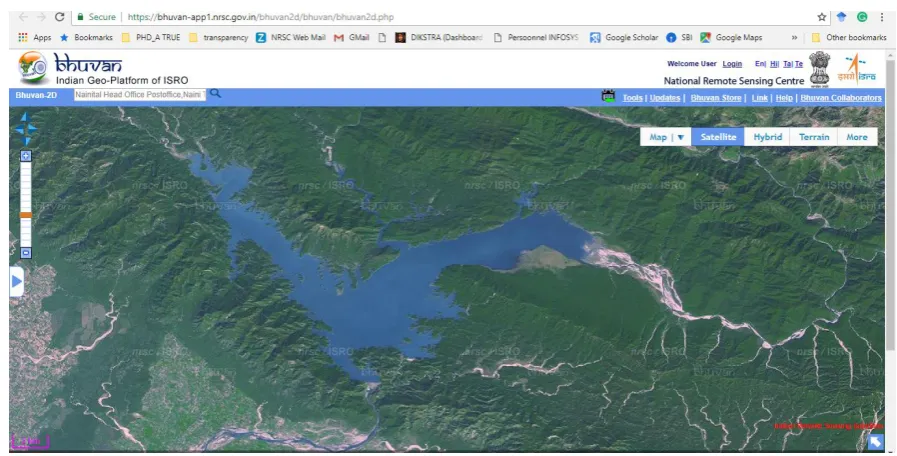Go back with the browser back arrow

(x=23, y=17)
